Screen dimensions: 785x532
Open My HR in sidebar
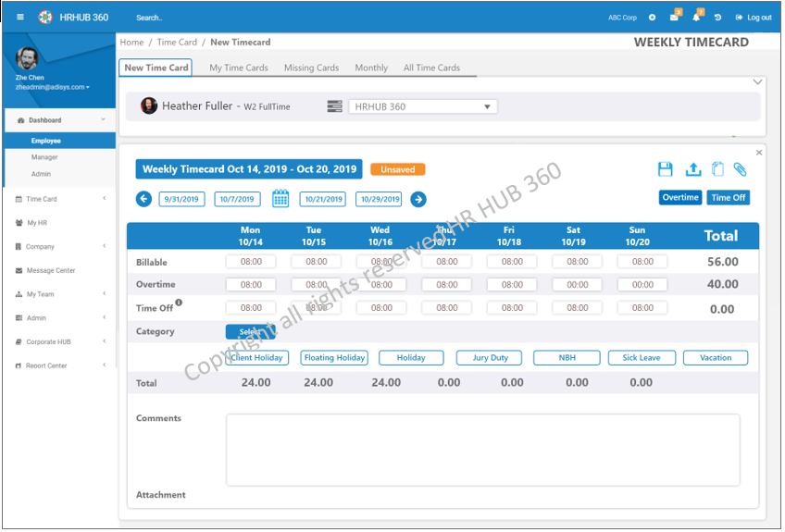(x=37, y=223)
